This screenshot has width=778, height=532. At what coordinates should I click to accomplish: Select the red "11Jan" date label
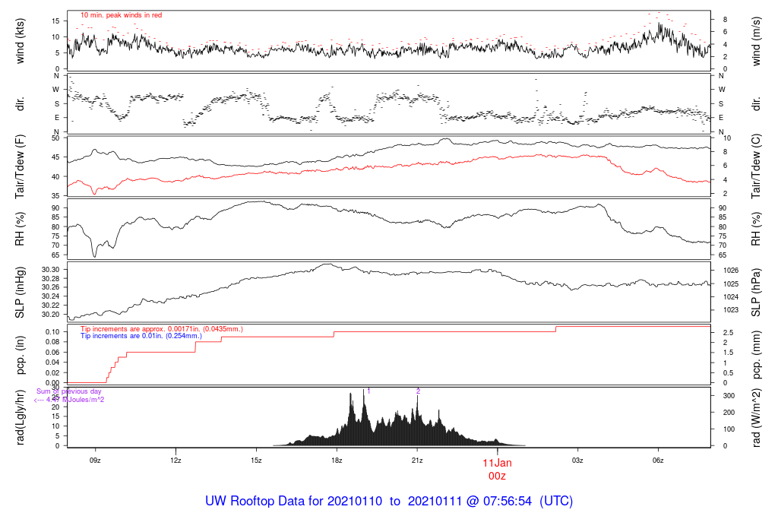(x=497, y=463)
